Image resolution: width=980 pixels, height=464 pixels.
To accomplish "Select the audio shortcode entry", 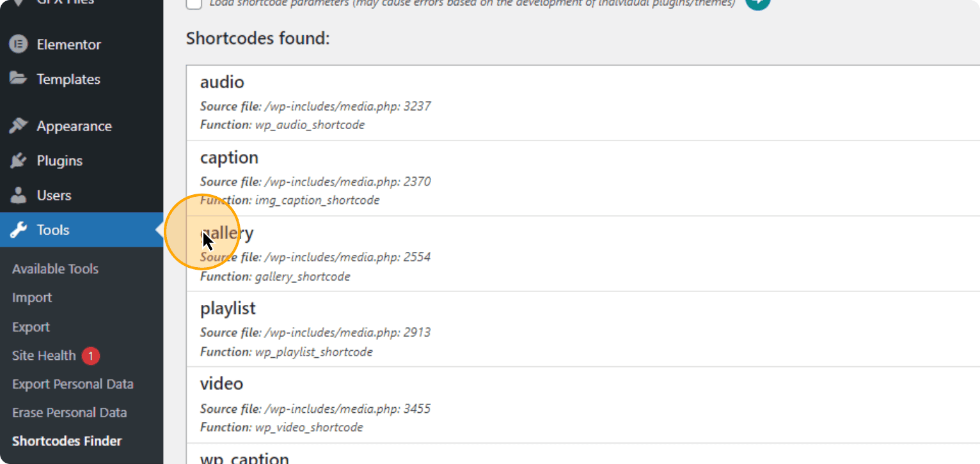I will point(583,103).
